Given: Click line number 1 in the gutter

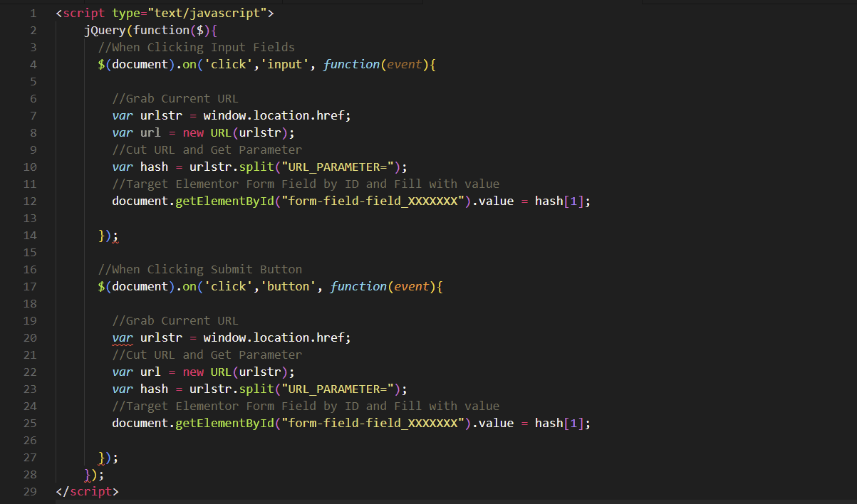Looking at the screenshot, I should coord(33,13).
